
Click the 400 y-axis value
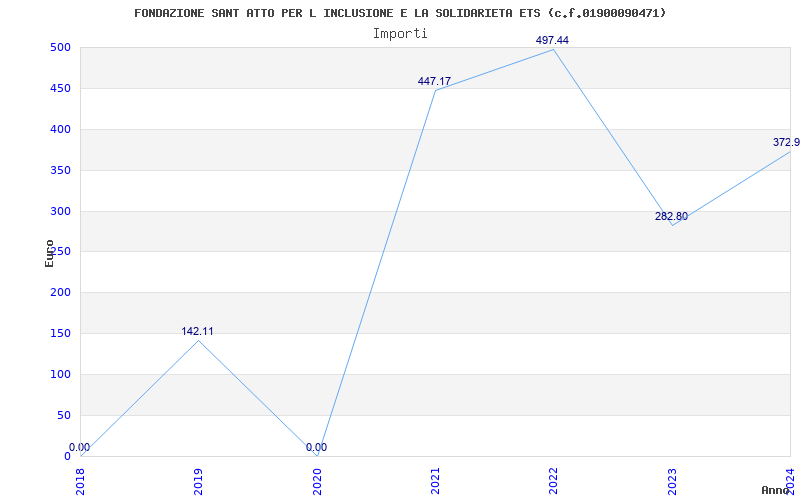point(60,130)
